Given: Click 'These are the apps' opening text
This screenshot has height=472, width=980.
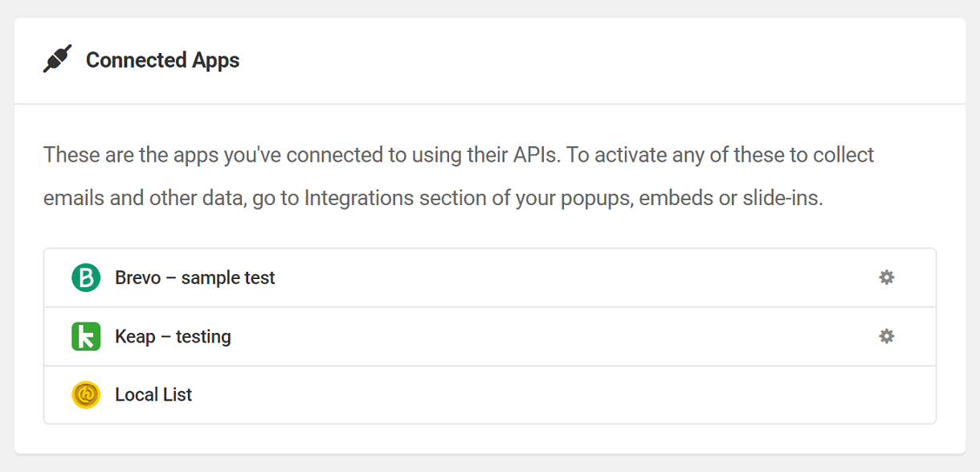Looking at the screenshot, I should [131, 154].
